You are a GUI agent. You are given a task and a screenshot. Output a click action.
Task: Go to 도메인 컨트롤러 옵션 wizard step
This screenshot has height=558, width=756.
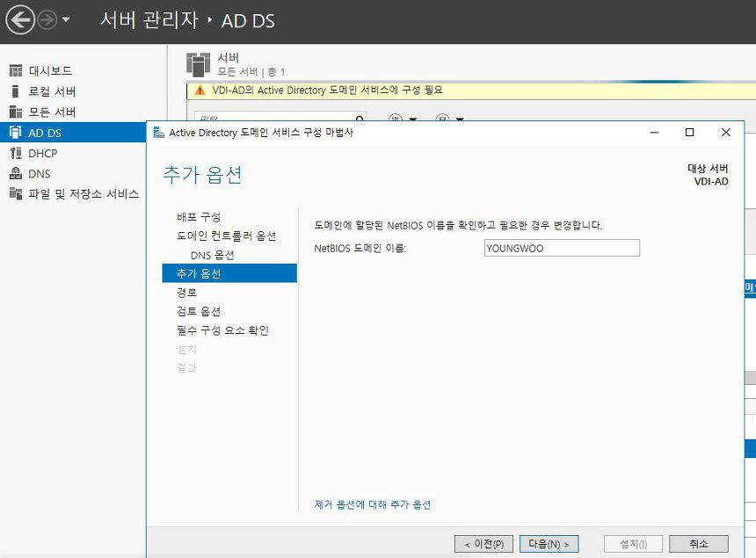(226, 236)
